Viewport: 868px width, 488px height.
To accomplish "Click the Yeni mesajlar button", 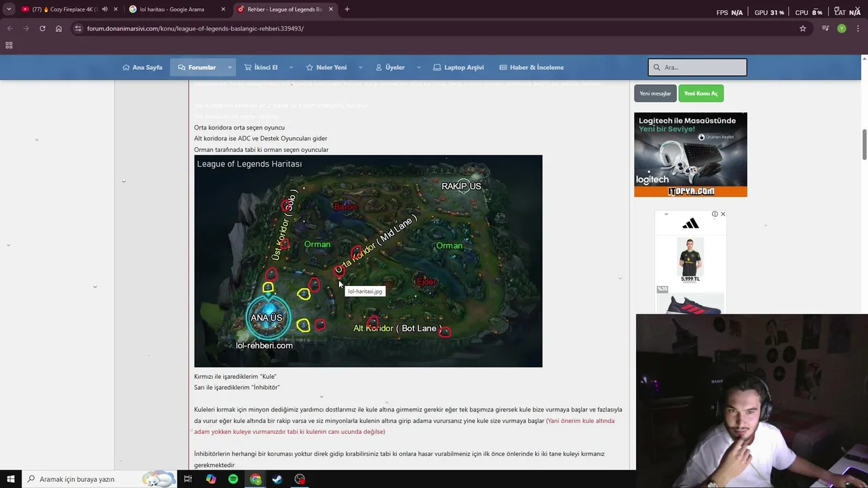I will click(655, 94).
